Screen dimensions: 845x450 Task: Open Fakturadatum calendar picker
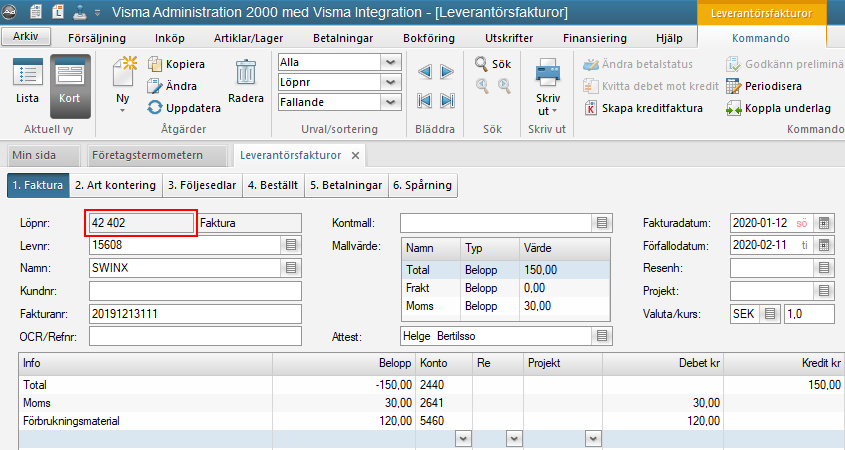coord(824,223)
